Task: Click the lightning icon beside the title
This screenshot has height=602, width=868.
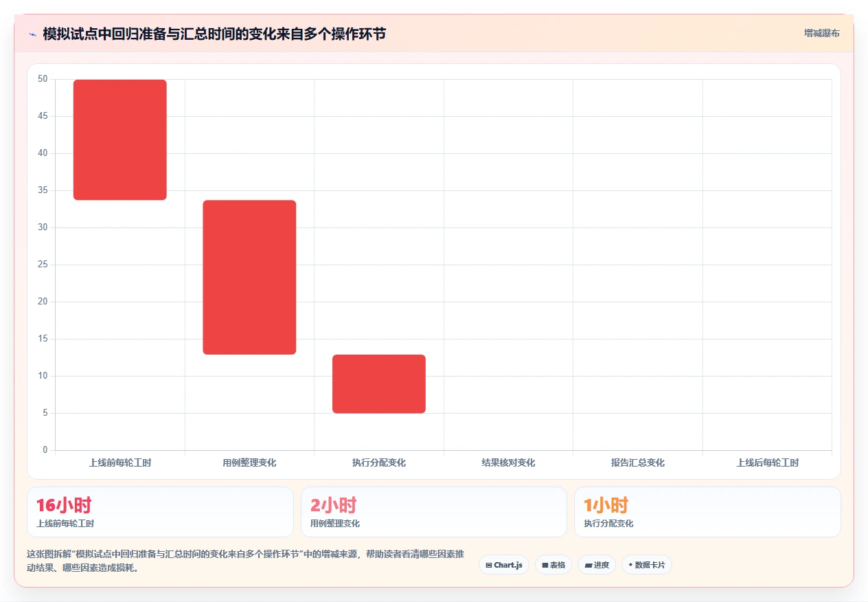Action: point(32,34)
